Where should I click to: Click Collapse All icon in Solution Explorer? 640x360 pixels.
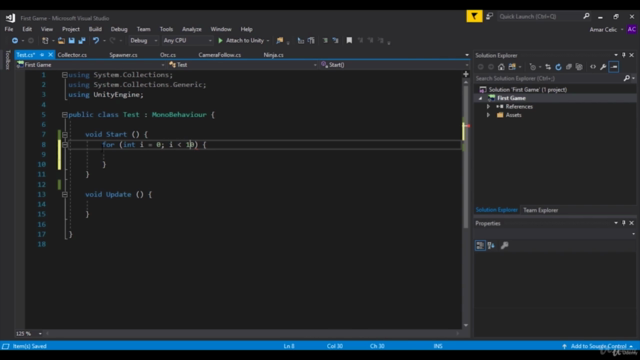tap(569, 67)
